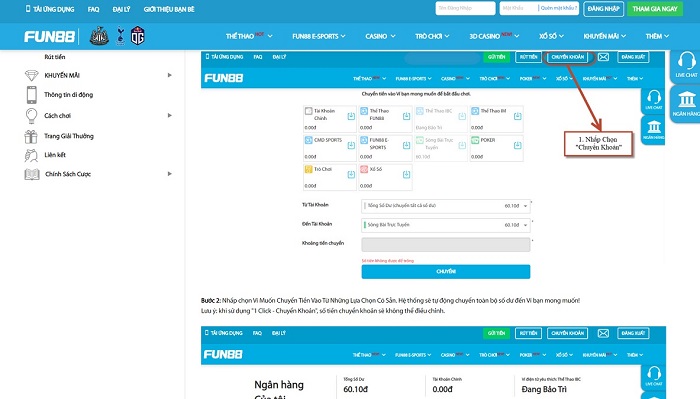Click the diamond icon beside Khuyến Mãi
Viewport: 700px width, 399px height.
point(32,75)
